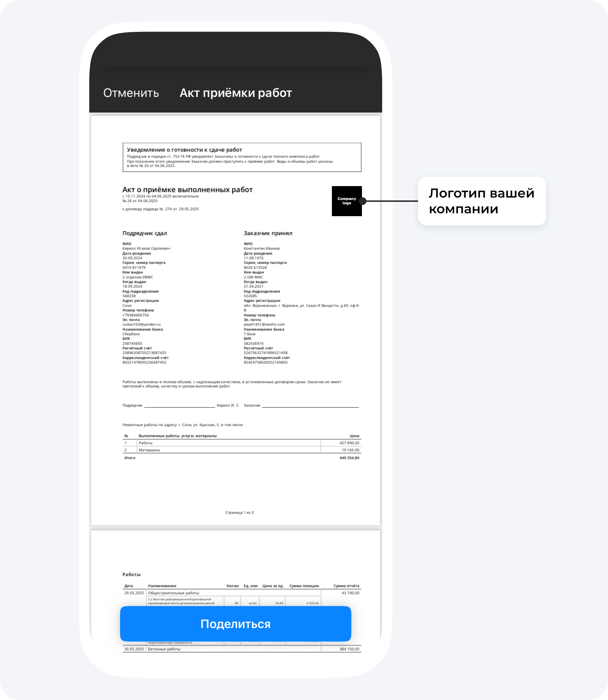Click the Акт о приёмке выполненных работ heading
The height and width of the screenshot is (700, 608).
coord(187,190)
